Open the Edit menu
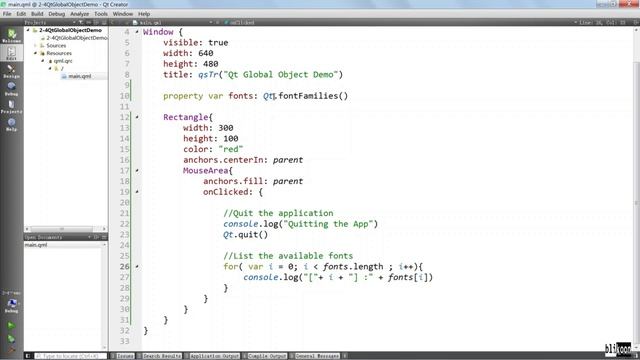 coord(21,14)
